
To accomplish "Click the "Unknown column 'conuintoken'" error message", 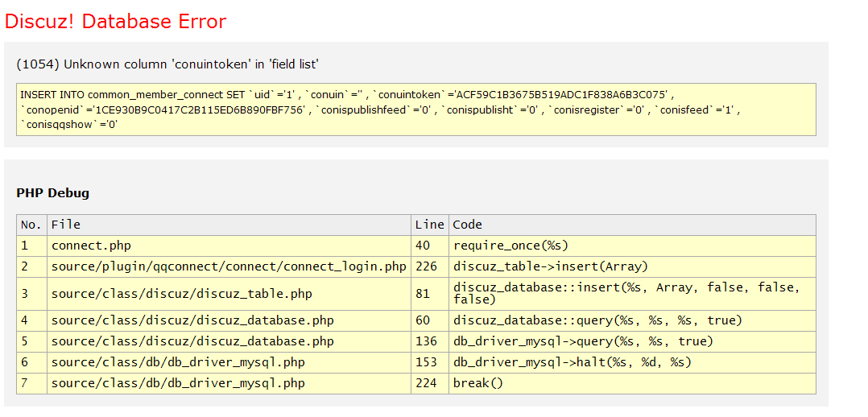I will click(x=172, y=64).
